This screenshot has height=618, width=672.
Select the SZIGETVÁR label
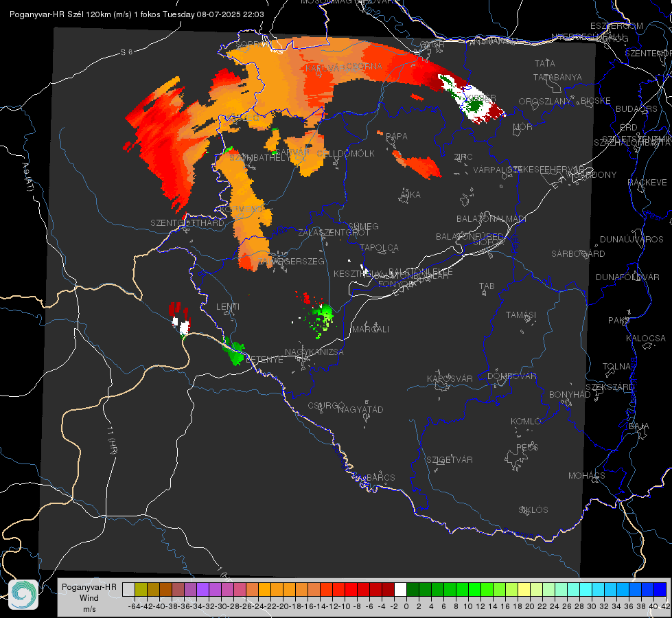tap(450, 460)
